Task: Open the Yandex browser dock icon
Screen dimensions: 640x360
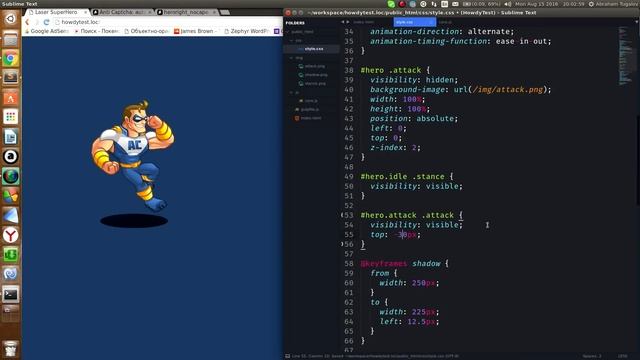Action: (11, 235)
